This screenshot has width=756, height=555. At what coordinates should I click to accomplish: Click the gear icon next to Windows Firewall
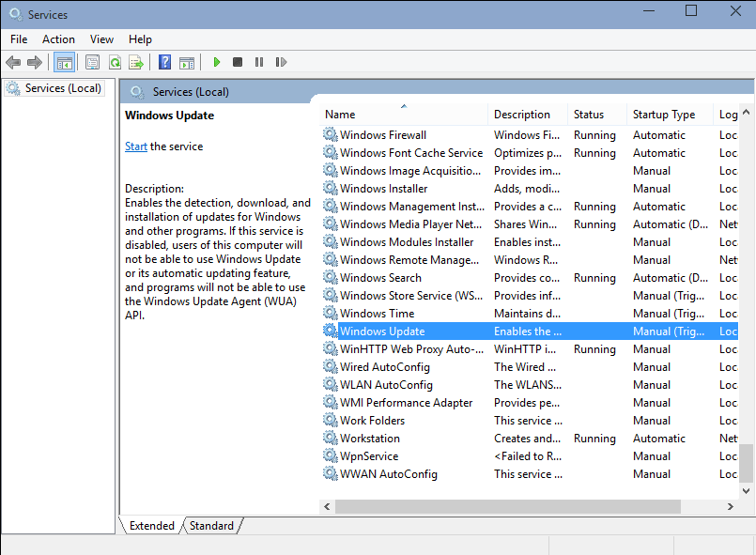pyautogui.click(x=331, y=134)
